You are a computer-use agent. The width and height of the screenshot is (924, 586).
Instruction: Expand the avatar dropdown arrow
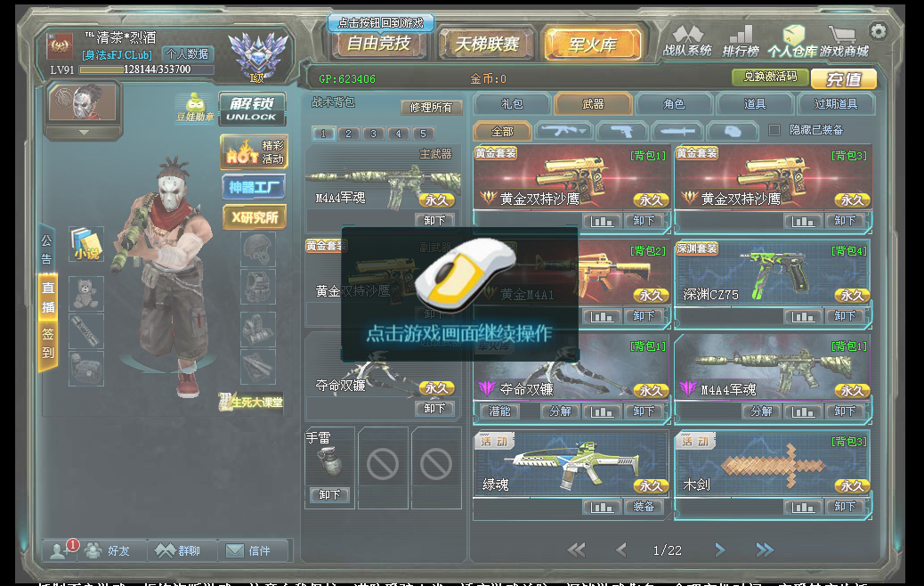click(x=84, y=132)
